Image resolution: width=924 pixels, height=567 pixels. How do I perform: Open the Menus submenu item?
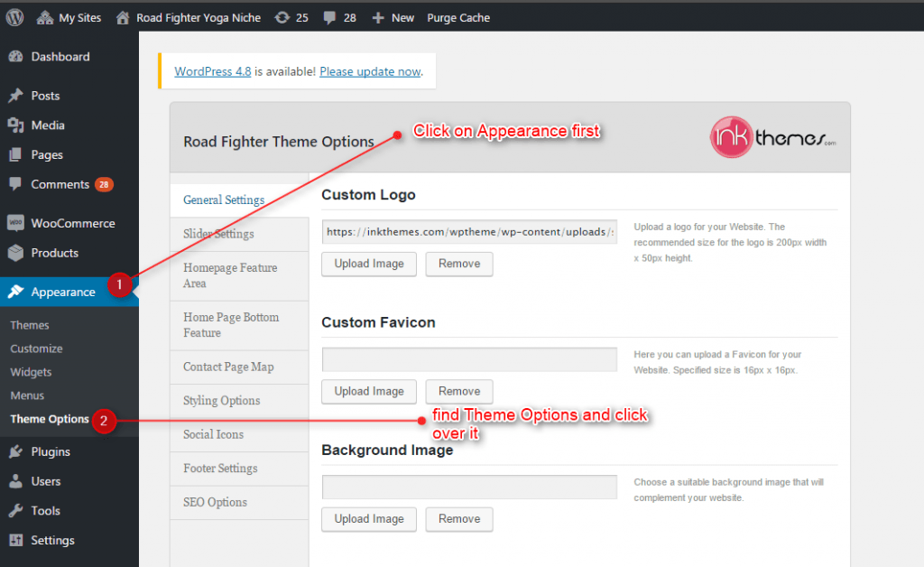coord(27,395)
